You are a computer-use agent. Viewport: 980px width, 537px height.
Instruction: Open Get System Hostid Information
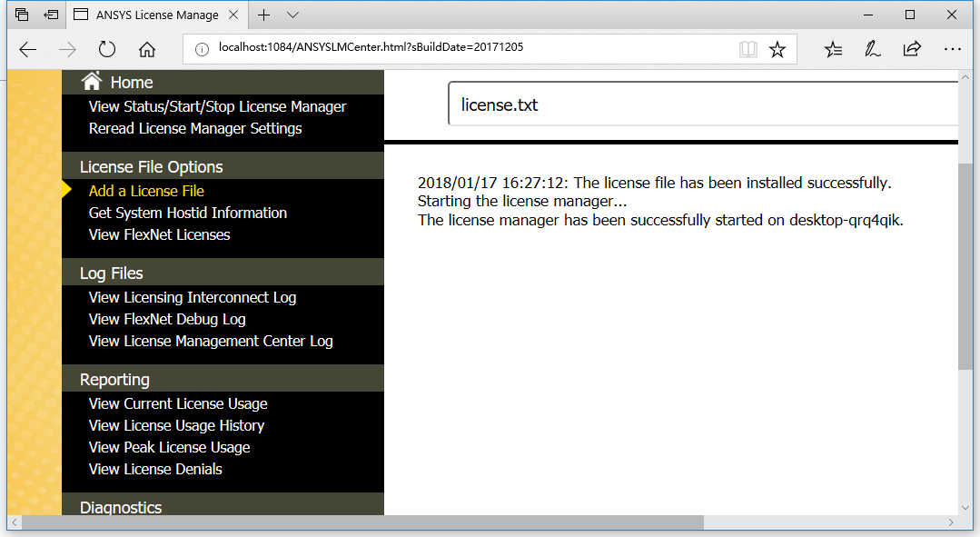pyautogui.click(x=187, y=214)
